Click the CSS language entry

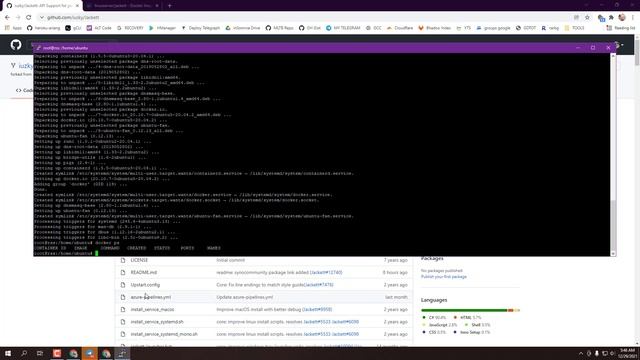(x=434, y=332)
